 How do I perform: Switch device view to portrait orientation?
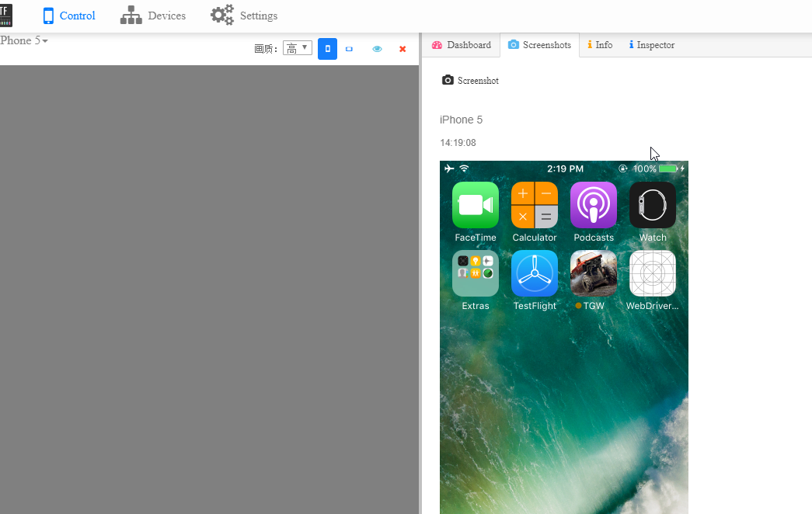coord(327,49)
